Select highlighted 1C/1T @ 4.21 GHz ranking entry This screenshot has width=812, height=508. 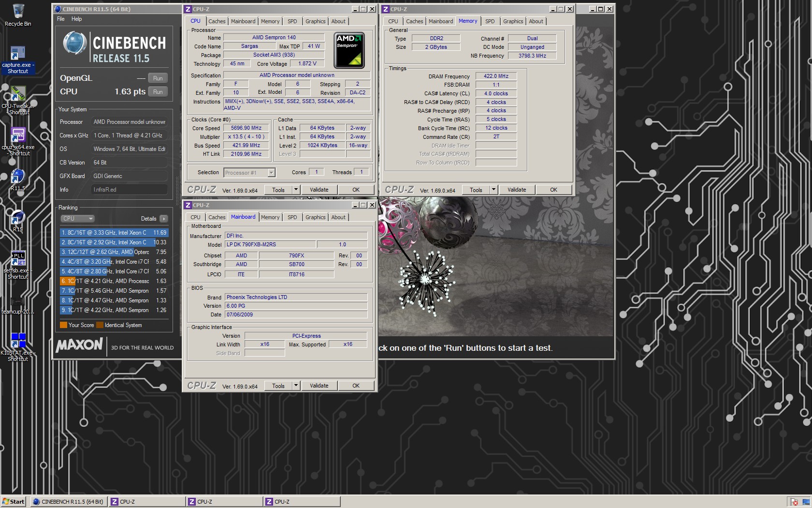click(x=114, y=281)
